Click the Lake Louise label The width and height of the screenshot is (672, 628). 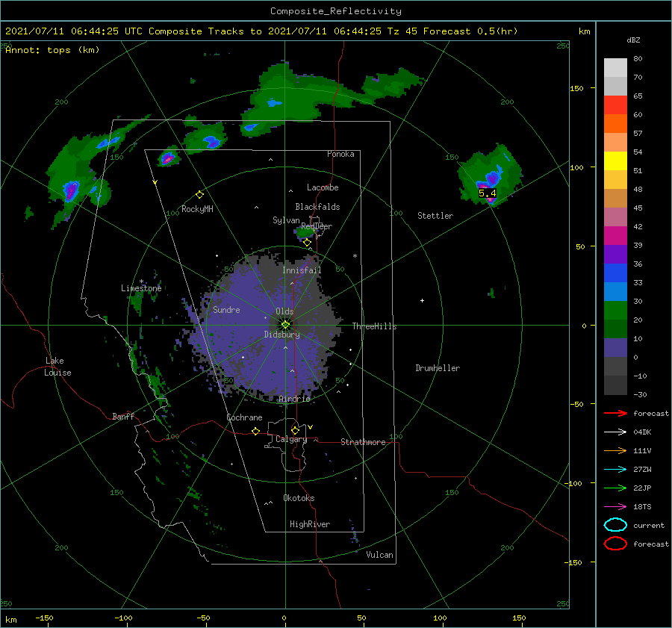click(57, 367)
